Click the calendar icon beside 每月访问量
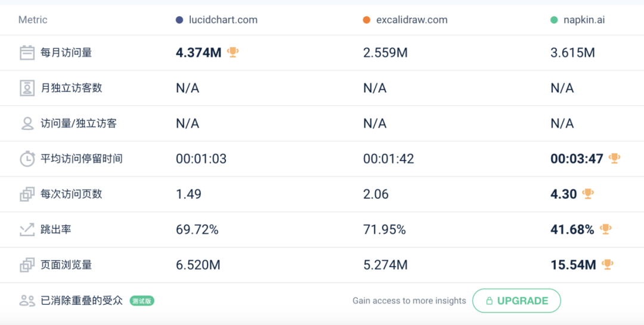 coord(27,52)
